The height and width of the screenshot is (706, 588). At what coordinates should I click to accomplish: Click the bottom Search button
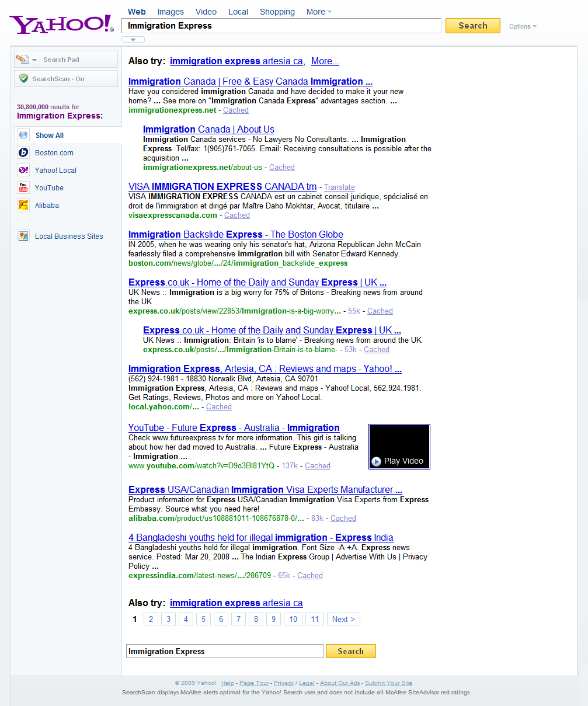tap(350, 651)
